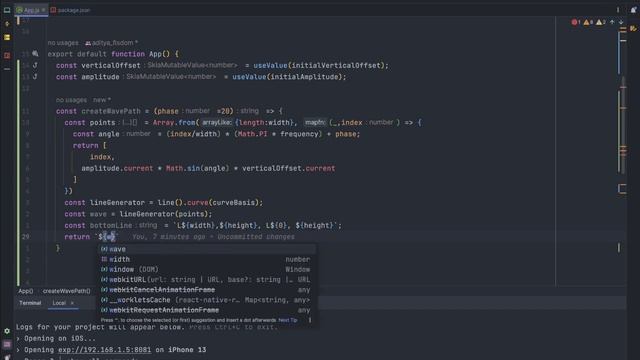Go to next highlighted problem arrow
Image resolution: width=640 pixels, height=360 pixels.
[621, 22]
